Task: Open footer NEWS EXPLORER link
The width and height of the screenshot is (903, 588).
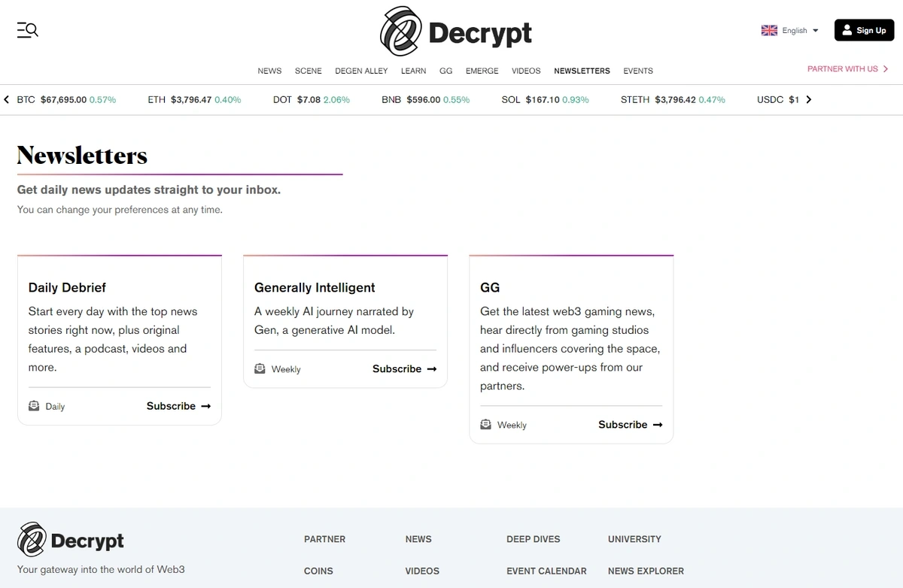Action: tap(646, 571)
